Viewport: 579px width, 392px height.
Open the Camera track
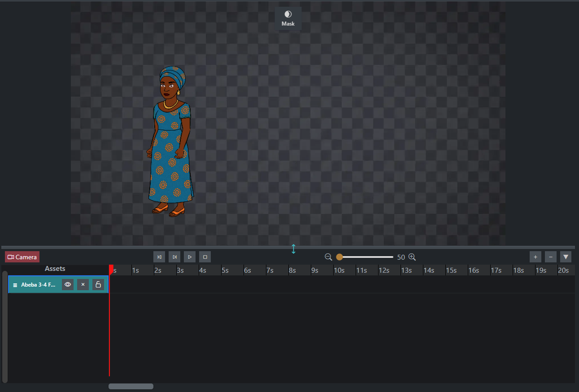22,257
